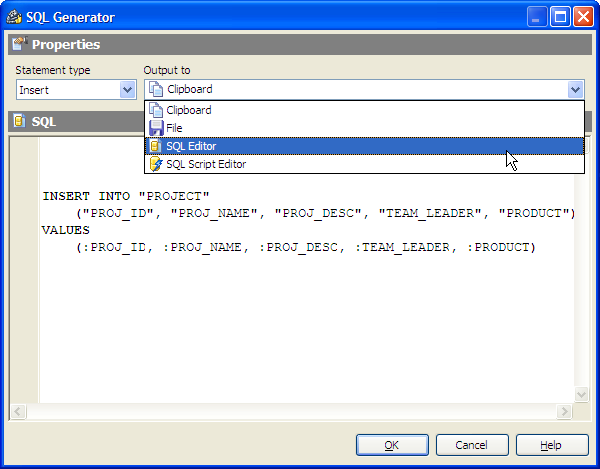Click the Cancel button

[471, 445]
